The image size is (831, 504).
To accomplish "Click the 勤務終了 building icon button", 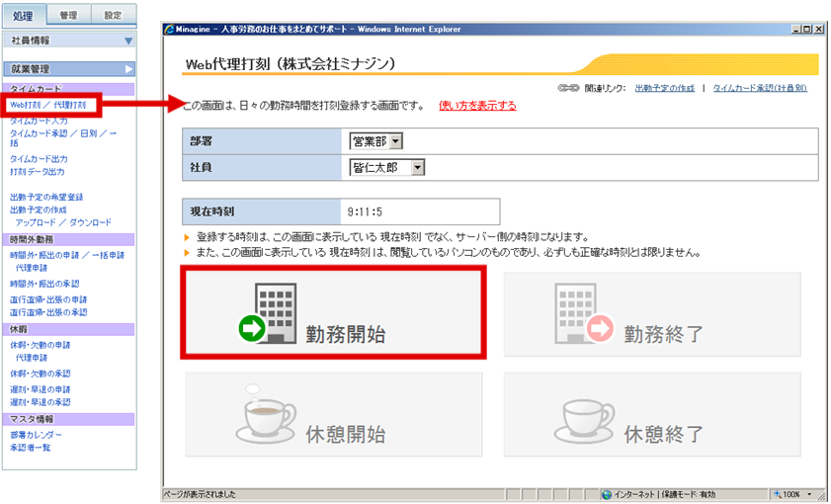I will [x=652, y=313].
